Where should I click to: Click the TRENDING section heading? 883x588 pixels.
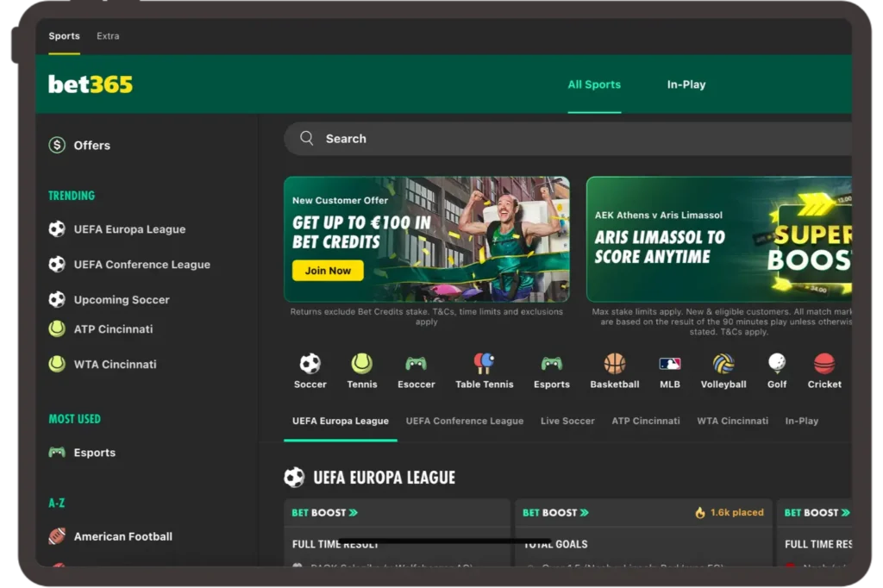coord(72,196)
